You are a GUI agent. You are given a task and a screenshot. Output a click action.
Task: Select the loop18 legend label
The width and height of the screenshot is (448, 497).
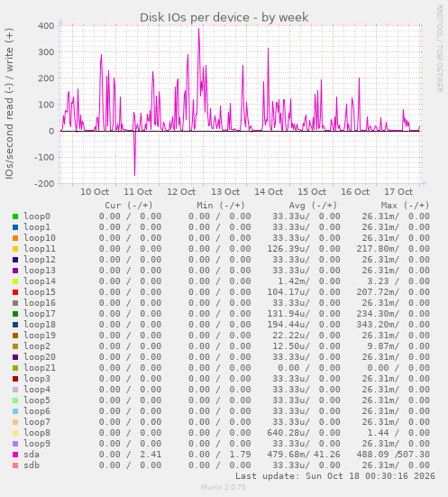(40, 325)
